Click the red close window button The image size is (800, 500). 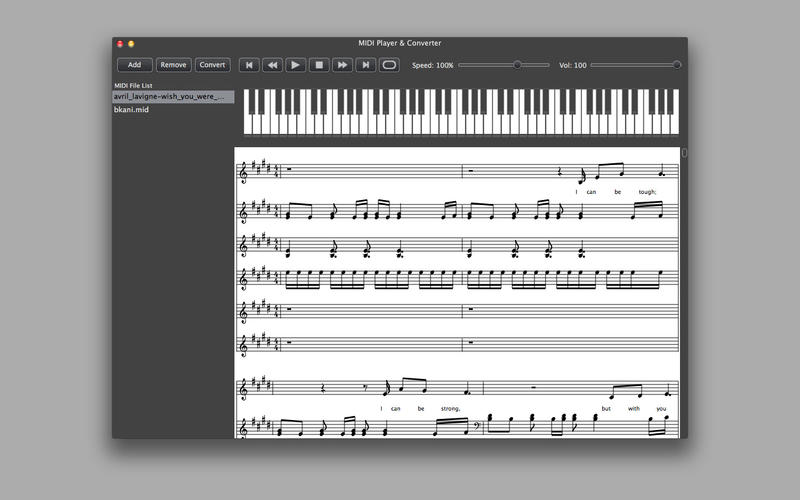point(120,44)
